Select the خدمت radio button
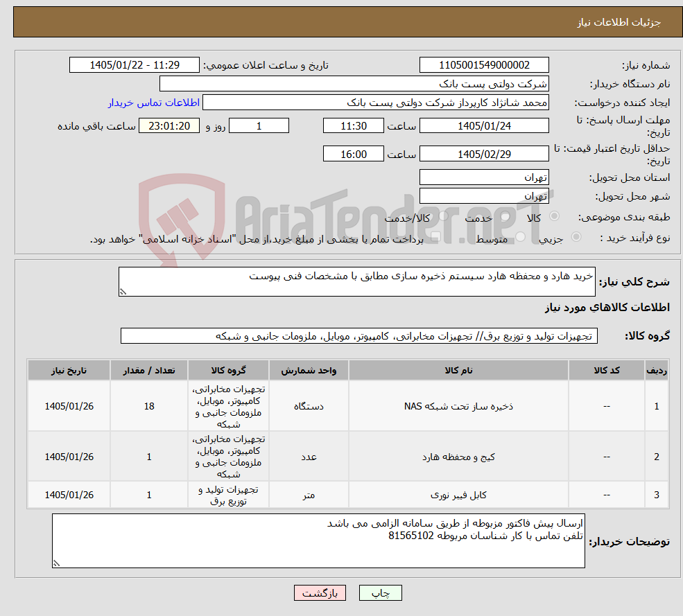Screen dimensions: 683x616 505,216
